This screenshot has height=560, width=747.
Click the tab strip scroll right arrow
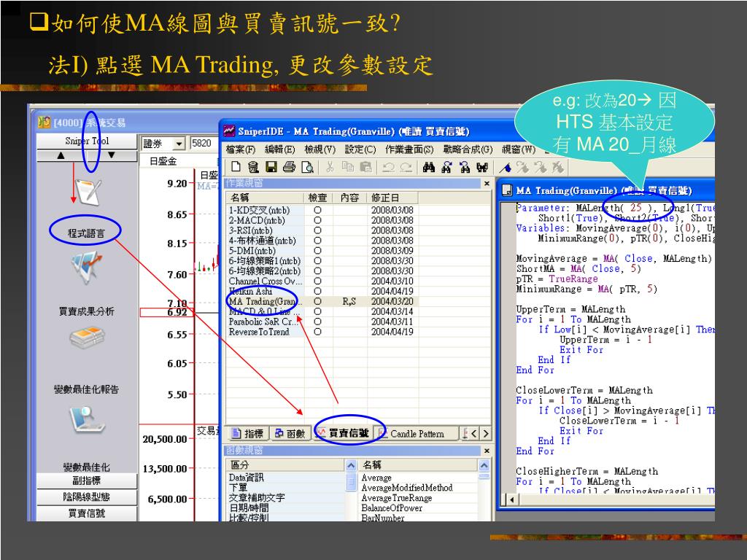(485, 433)
